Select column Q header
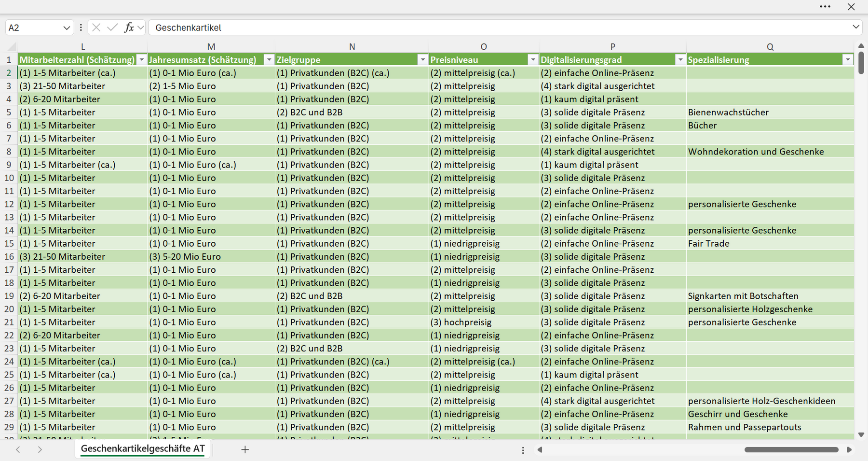868x461 pixels. coord(770,47)
